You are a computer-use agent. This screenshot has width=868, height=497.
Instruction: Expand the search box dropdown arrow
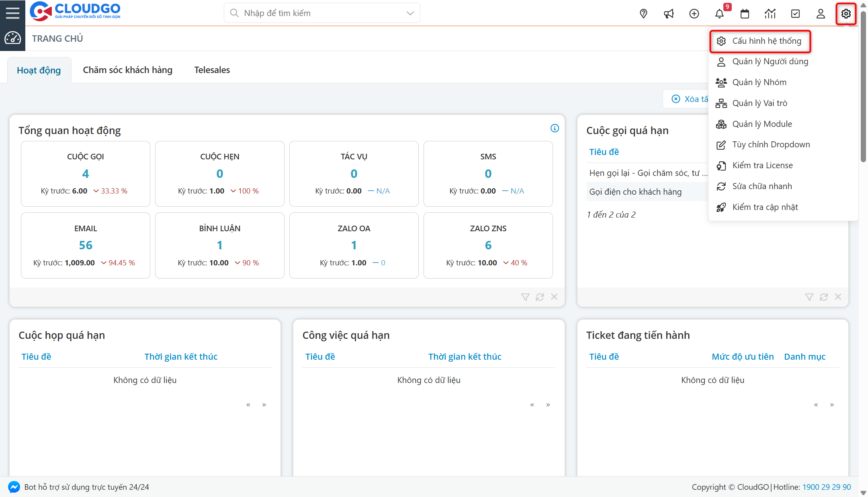pyautogui.click(x=410, y=13)
